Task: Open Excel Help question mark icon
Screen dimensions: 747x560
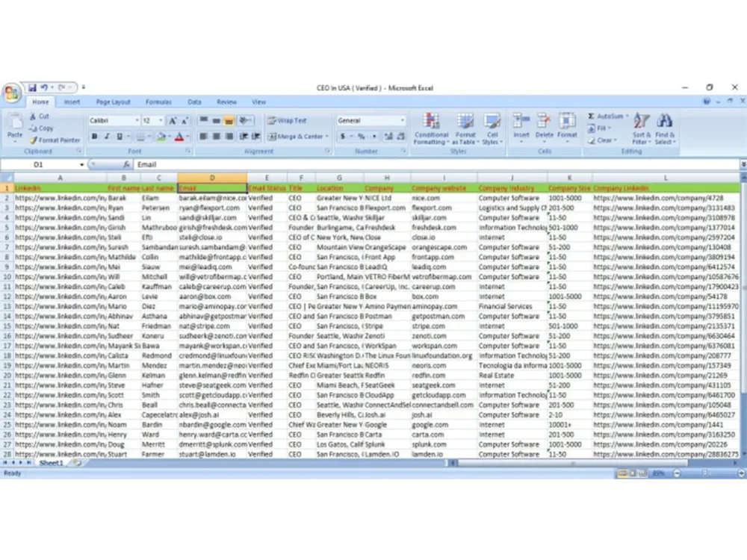Action: (x=707, y=102)
